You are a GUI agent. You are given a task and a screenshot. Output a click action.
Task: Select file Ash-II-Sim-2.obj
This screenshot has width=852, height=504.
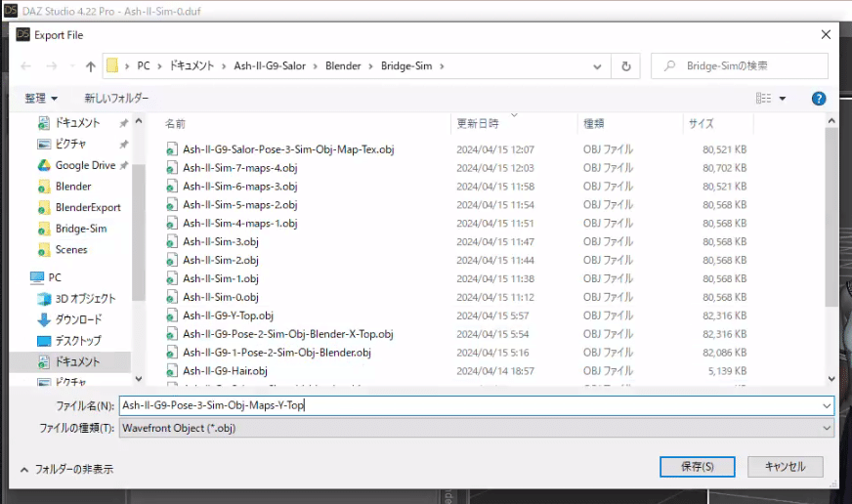[x=221, y=260]
